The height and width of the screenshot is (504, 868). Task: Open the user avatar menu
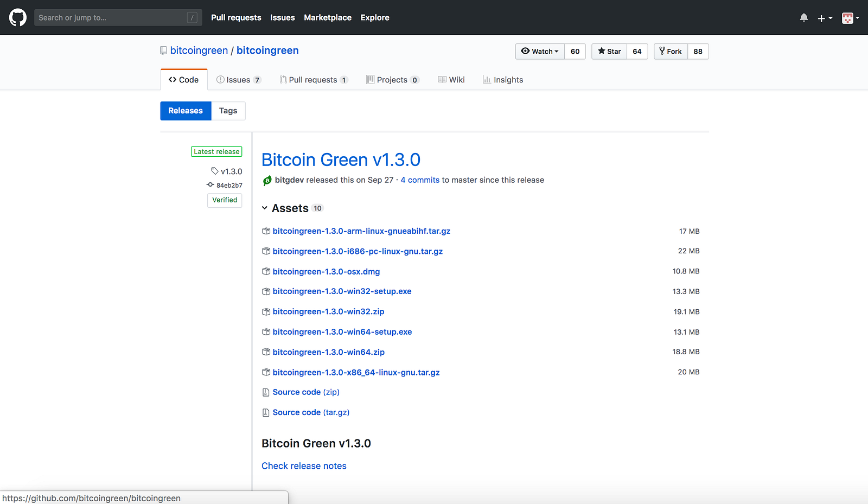[850, 18]
